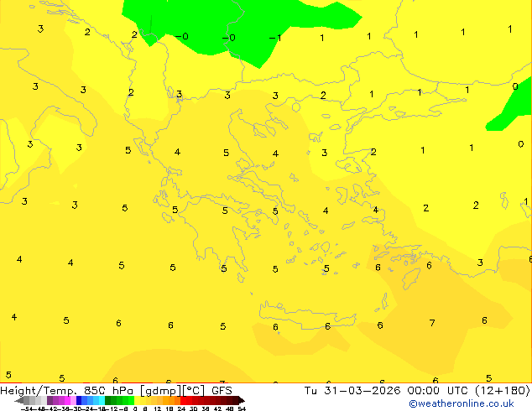532x411 pixels.
Task: Select the bright red legend swatch above 24
Action: click(183, 400)
